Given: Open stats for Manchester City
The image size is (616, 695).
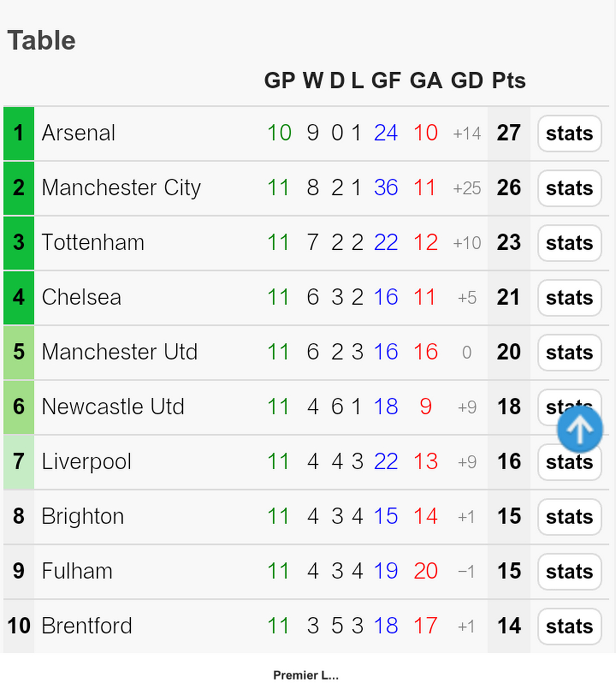Looking at the screenshot, I should click(x=569, y=188).
